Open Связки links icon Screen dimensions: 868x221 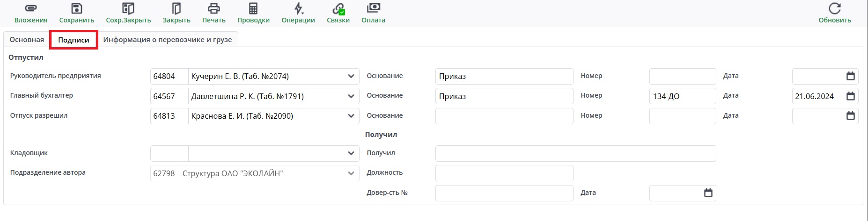coord(338,9)
